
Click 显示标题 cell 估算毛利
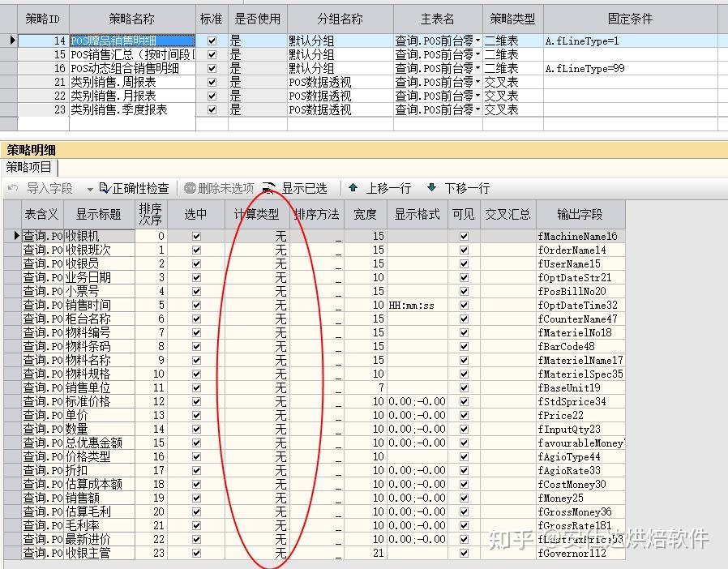pos(100,512)
